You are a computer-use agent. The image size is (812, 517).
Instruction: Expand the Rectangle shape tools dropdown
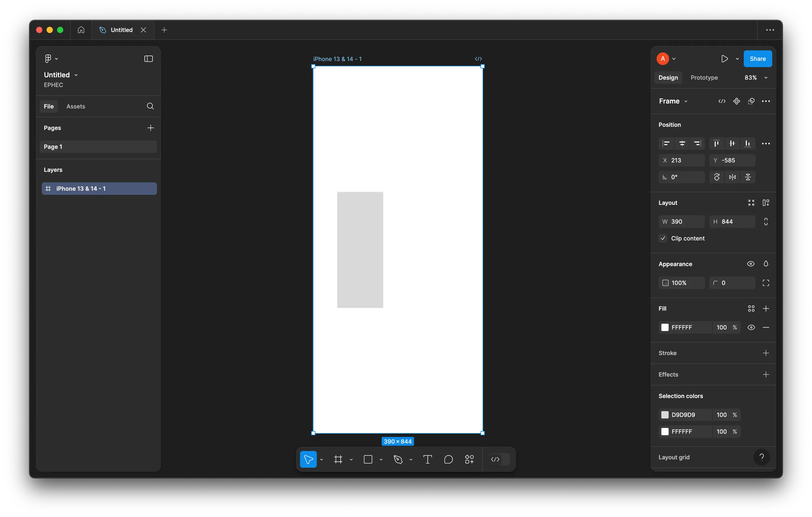point(381,460)
